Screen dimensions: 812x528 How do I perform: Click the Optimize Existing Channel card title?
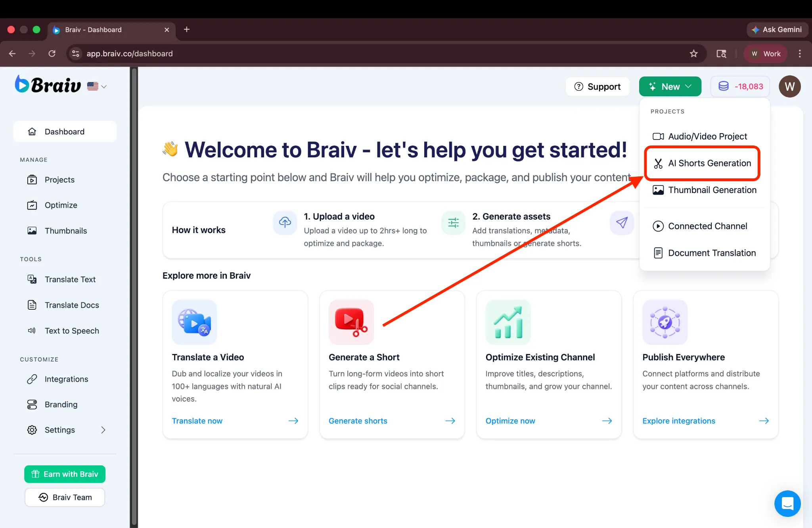[x=540, y=357]
